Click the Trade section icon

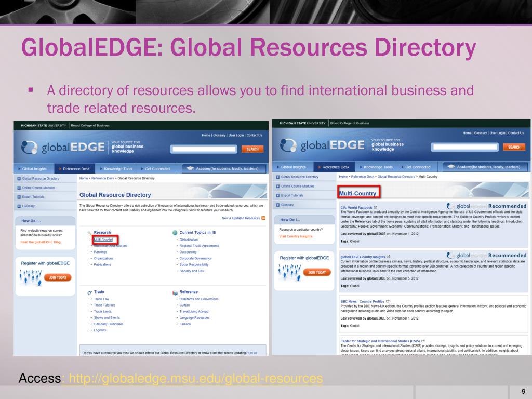[89, 292]
